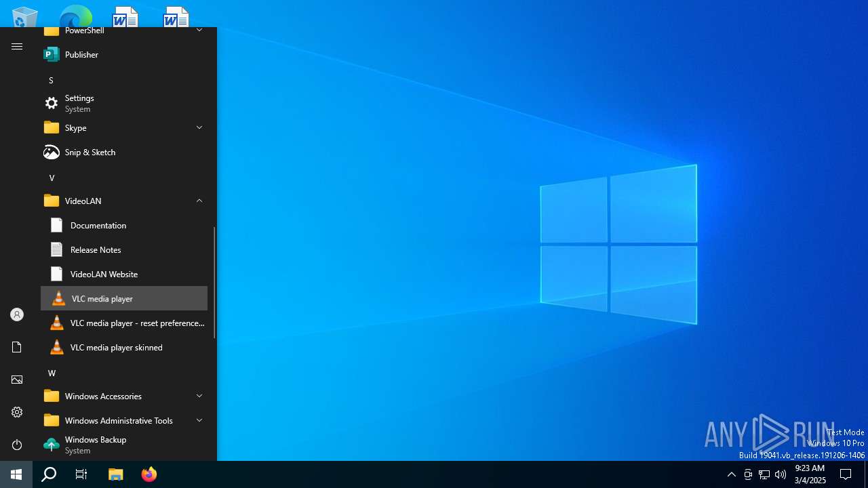Collapse the VideoLAN folder chevron
This screenshot has height=488, width=868.
199,201
